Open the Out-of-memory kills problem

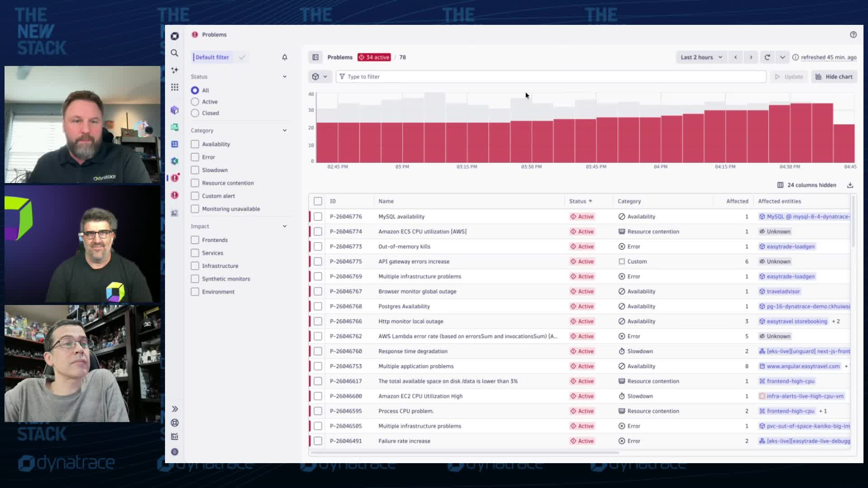404,247
